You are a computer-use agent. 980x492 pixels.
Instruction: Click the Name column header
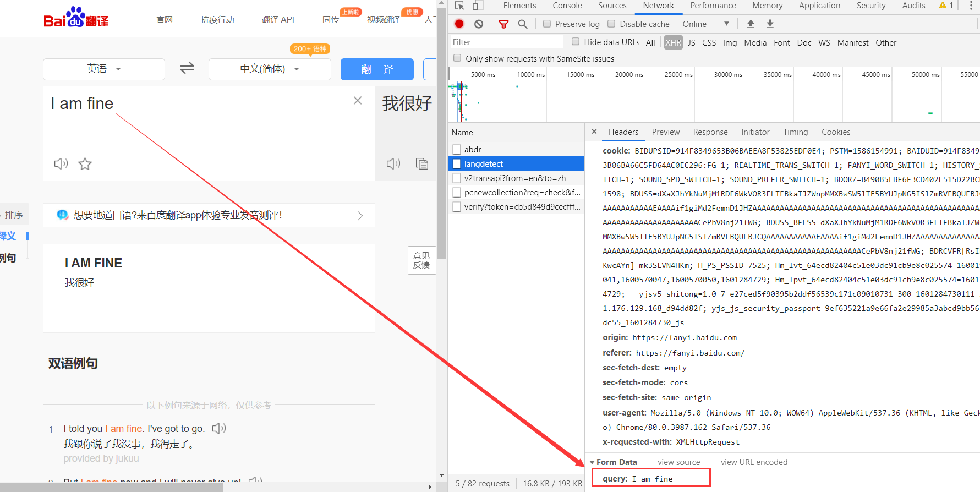516,132
